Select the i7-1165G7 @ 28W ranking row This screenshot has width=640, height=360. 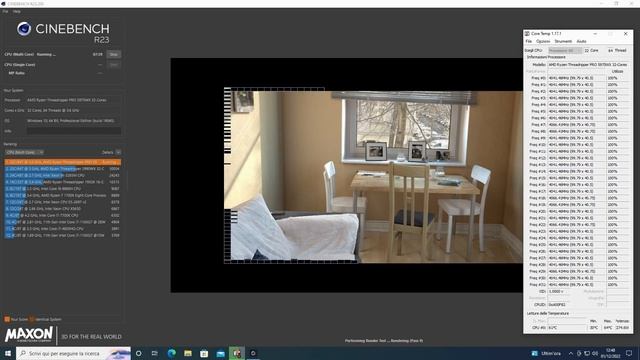[63, 222]
